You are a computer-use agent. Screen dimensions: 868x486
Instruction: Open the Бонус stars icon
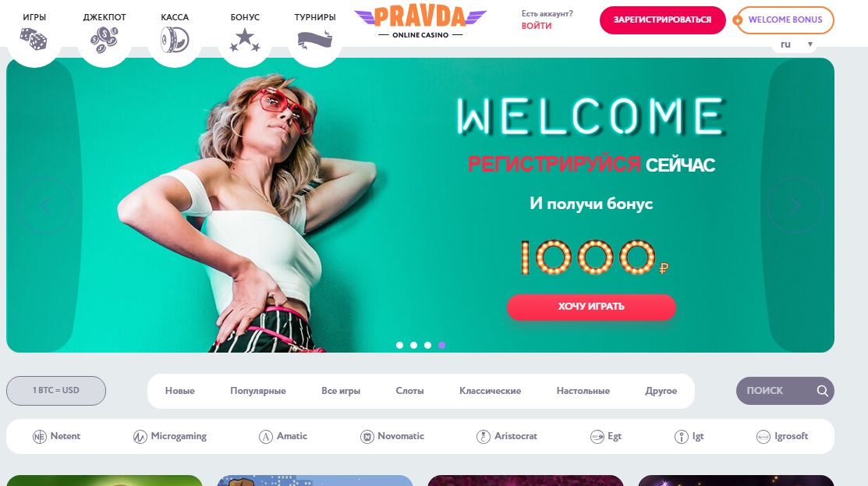click(x=245, y=40)
